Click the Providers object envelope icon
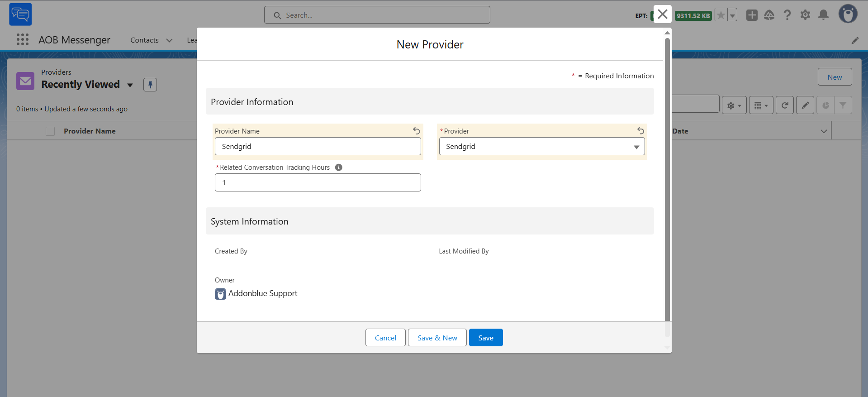This screenshot has width=868, height=397. pyautogui.click(x=25, y=81)
